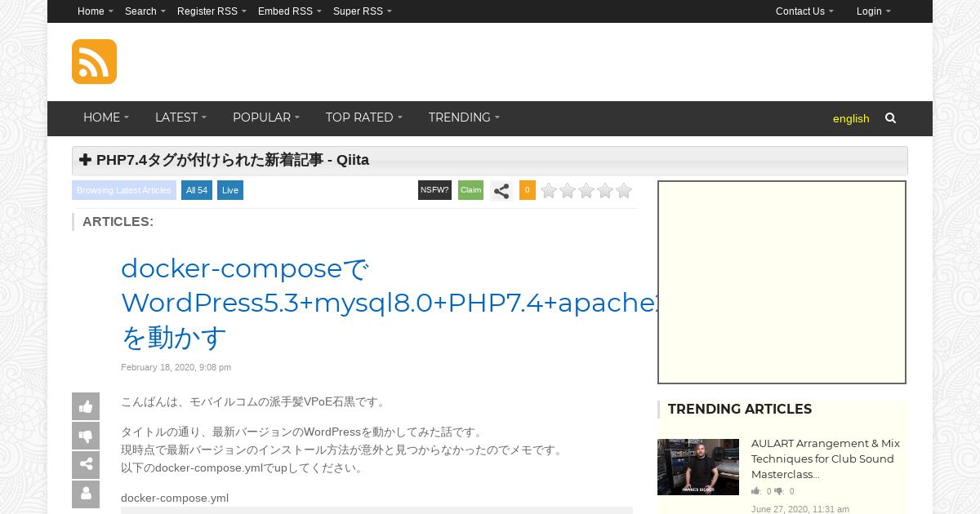Rate the feed five stars
980x514 pixels.
[x=624, y=191]
